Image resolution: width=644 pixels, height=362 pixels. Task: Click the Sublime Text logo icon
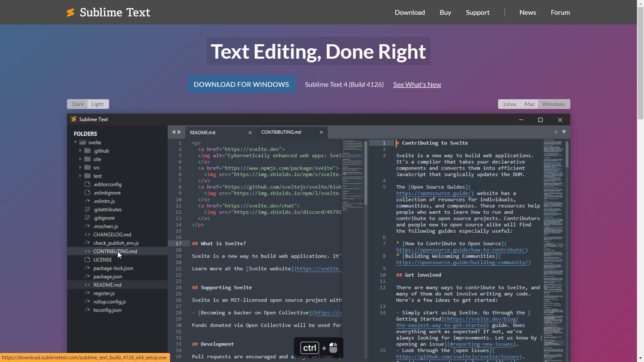70,13
